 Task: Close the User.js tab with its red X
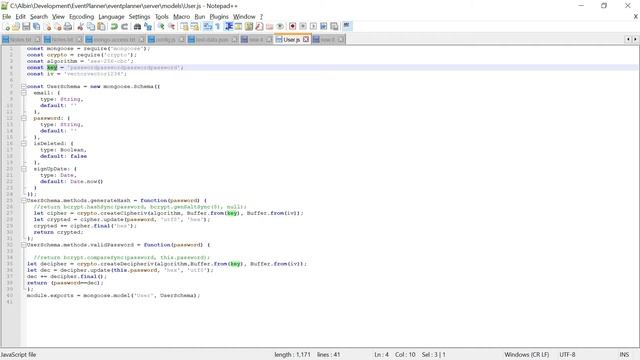coord(306,40)
